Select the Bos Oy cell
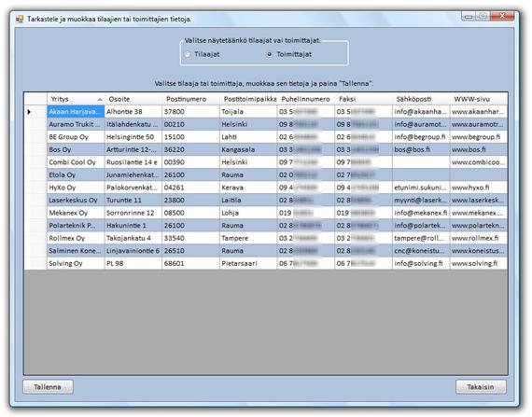Viewport: 532px width, 417px height. click(76, 149)
